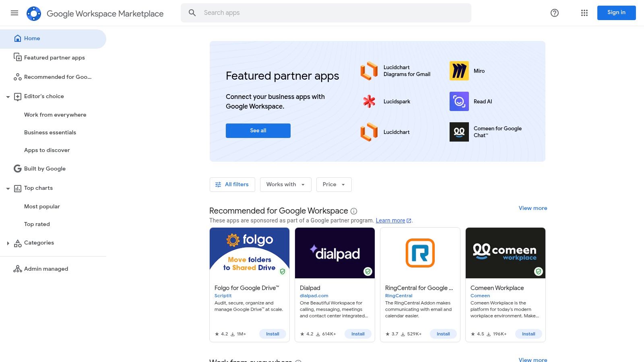
Task: Click the Folgo for Google Drive title
Action: coord(247,288)
